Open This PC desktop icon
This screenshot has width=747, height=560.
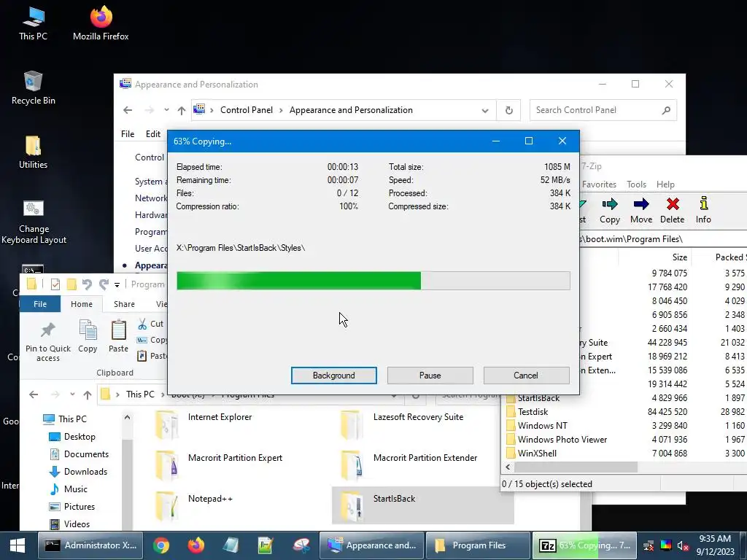tap(33, 23)
